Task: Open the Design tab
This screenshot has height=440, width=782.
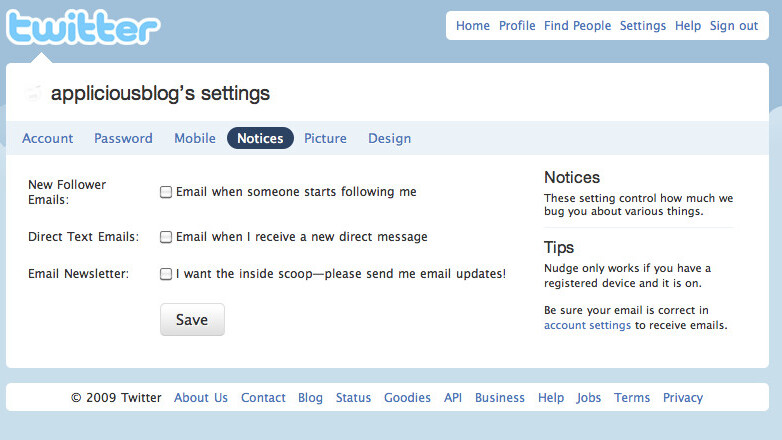Action: [x=389, y=138]
